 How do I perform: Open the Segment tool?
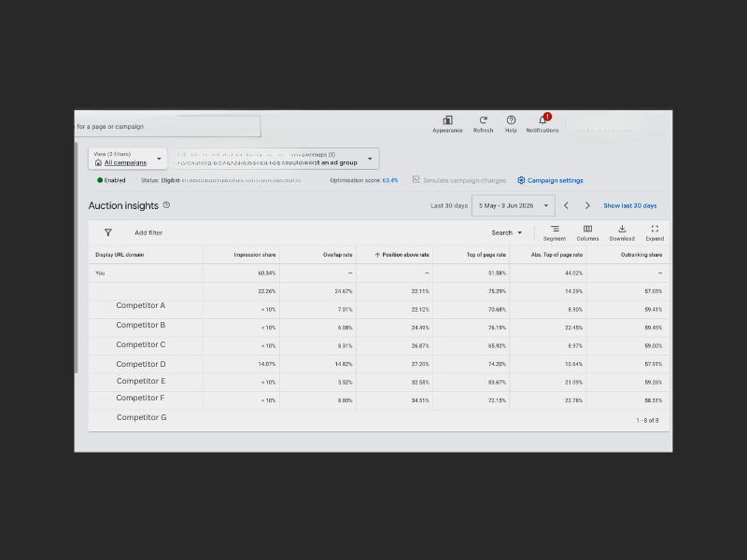click(555, 232)
